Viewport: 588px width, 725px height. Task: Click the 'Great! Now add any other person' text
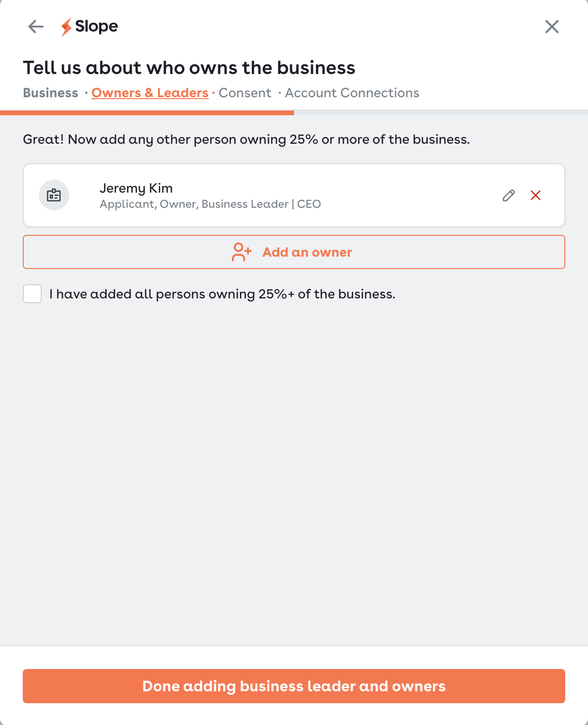[246, 139]
